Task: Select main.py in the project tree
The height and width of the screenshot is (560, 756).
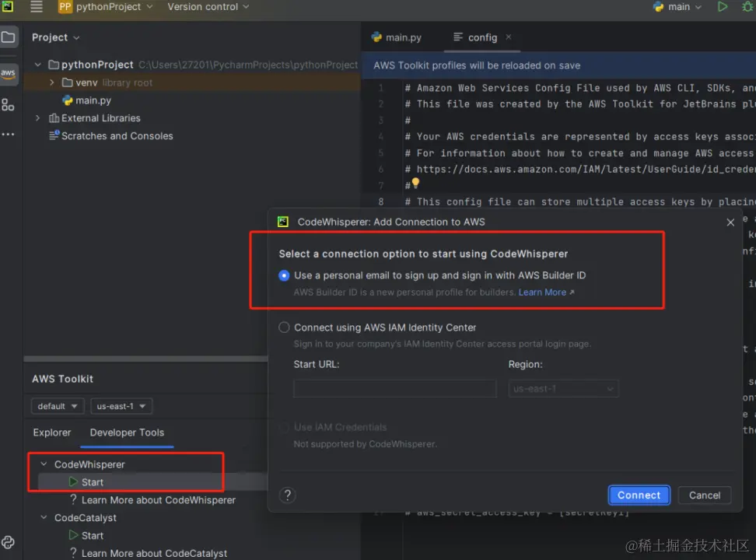Action: 93,100
